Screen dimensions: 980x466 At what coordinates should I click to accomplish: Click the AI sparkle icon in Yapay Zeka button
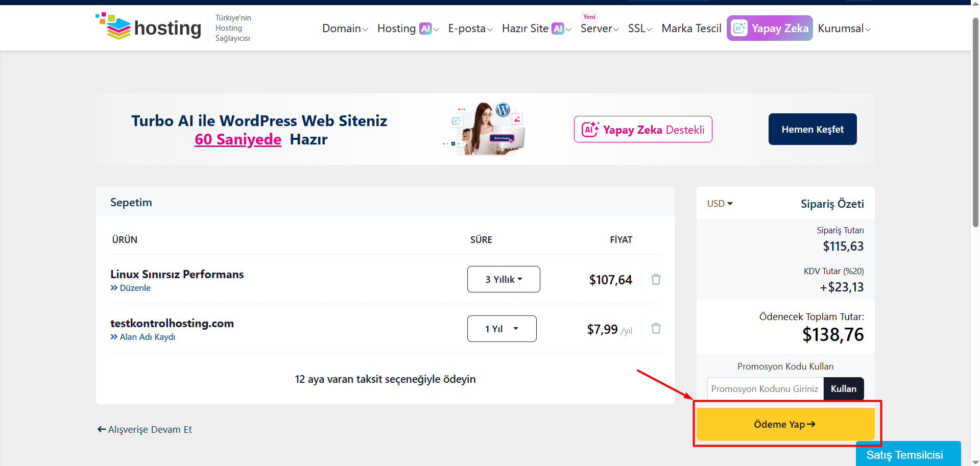pyautogui.click(x=739, y=28)
